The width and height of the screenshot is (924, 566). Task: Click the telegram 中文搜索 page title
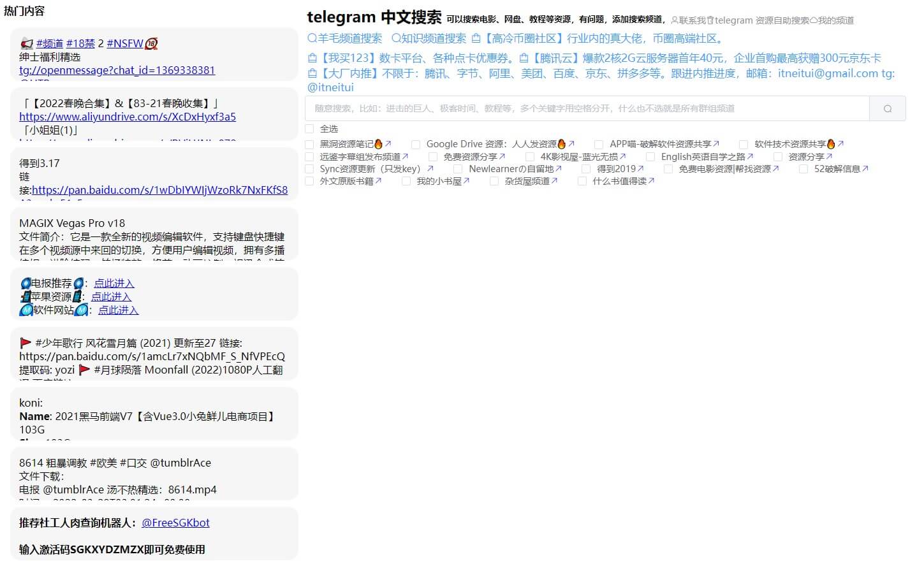point(374,17)
